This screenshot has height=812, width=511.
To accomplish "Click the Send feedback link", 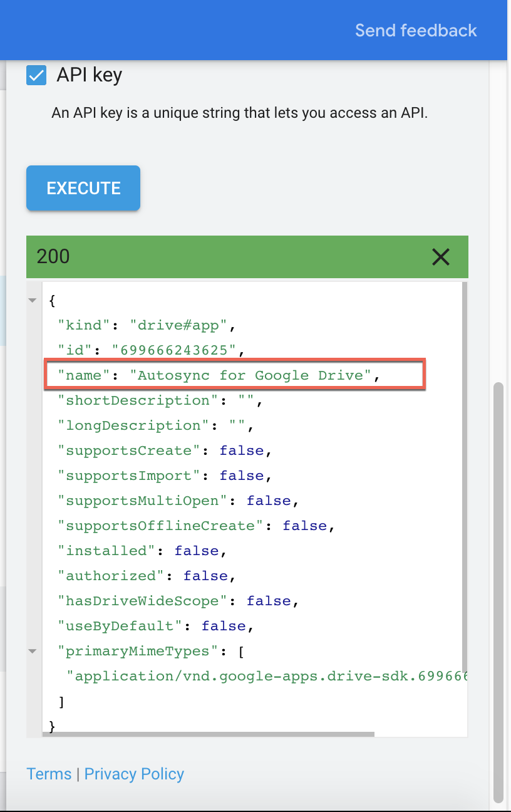I will (416, 30).
